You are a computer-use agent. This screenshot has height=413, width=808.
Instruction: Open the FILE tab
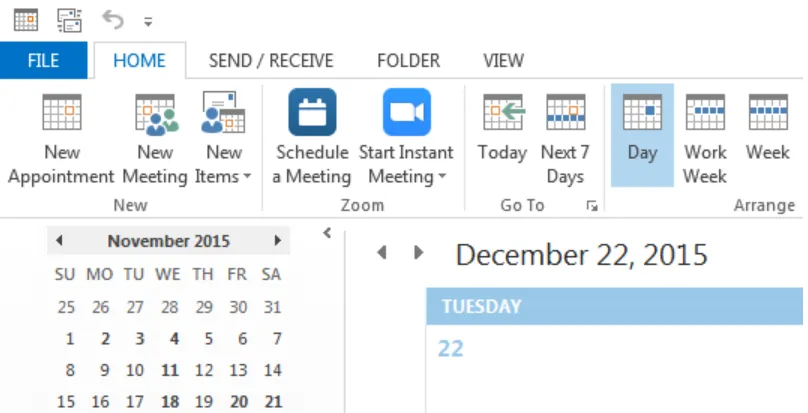[x=43, y=60]
